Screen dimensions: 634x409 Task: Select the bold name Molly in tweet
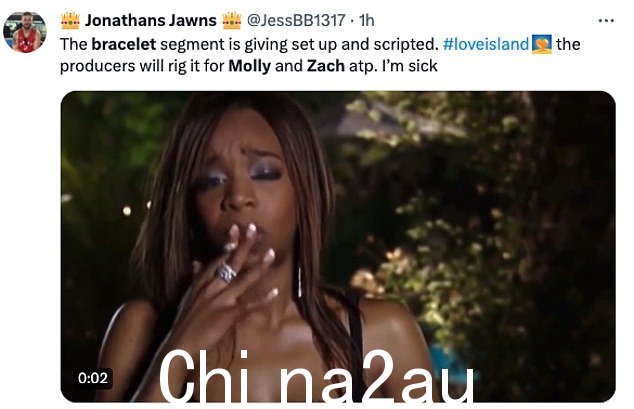pos(249,65)
